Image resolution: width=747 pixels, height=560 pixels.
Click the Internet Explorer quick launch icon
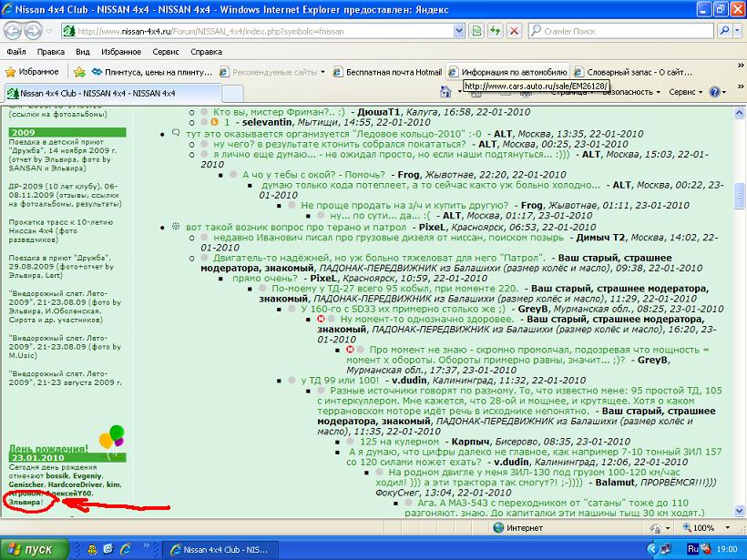point(126,549)
